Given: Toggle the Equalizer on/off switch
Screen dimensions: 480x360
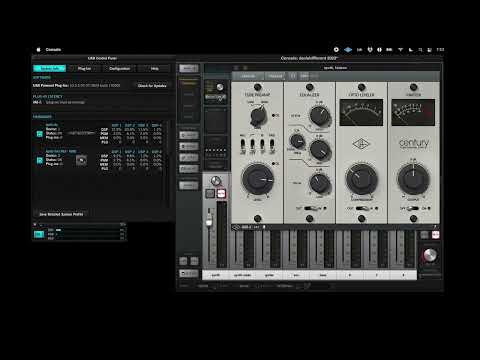Looking at the screenshot, I should pyautogui.click(x=312, y=208).
